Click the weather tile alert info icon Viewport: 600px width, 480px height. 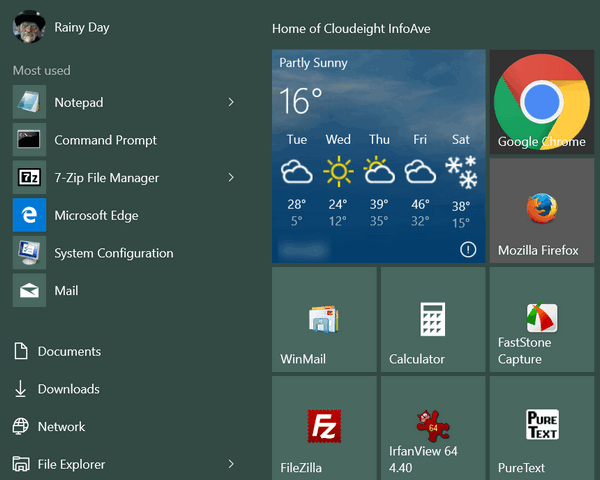[468, 250]
